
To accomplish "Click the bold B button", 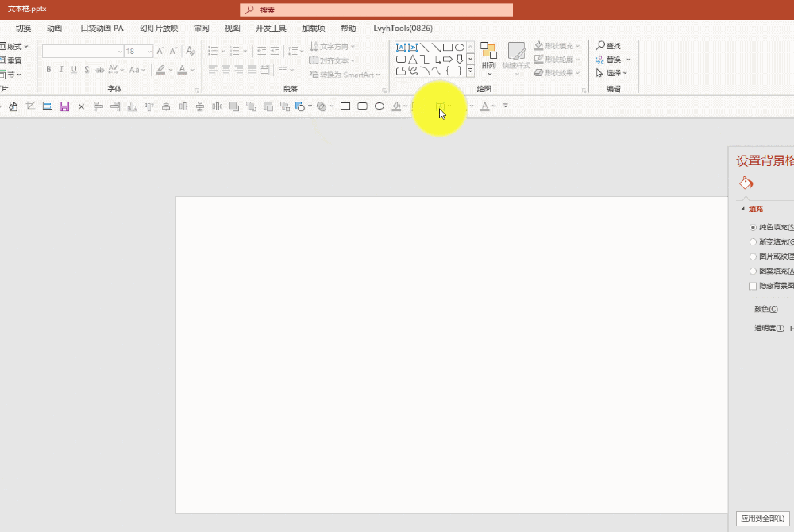I will (x=48, y=69).
